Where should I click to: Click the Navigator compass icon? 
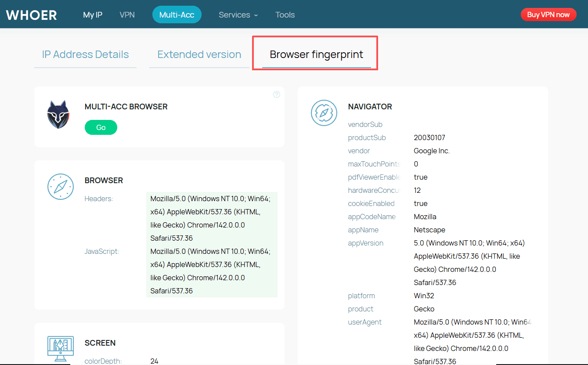(x=324, y=113)
